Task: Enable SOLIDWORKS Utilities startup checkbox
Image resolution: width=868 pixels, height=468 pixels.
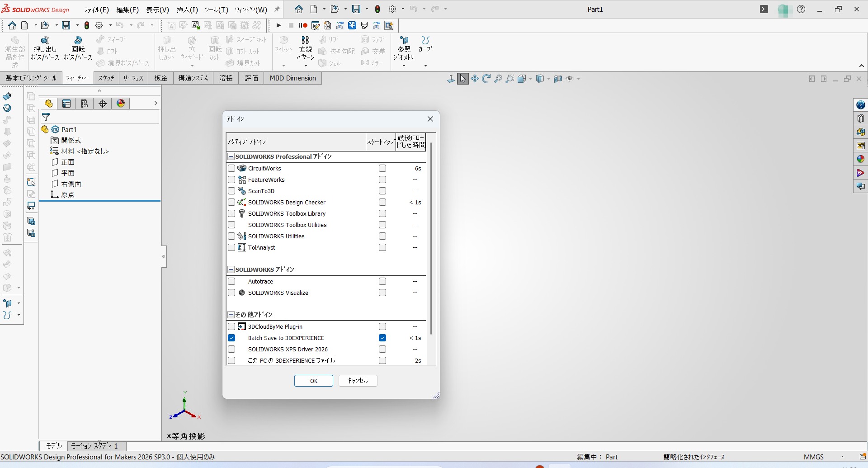Action: [382, 236]
